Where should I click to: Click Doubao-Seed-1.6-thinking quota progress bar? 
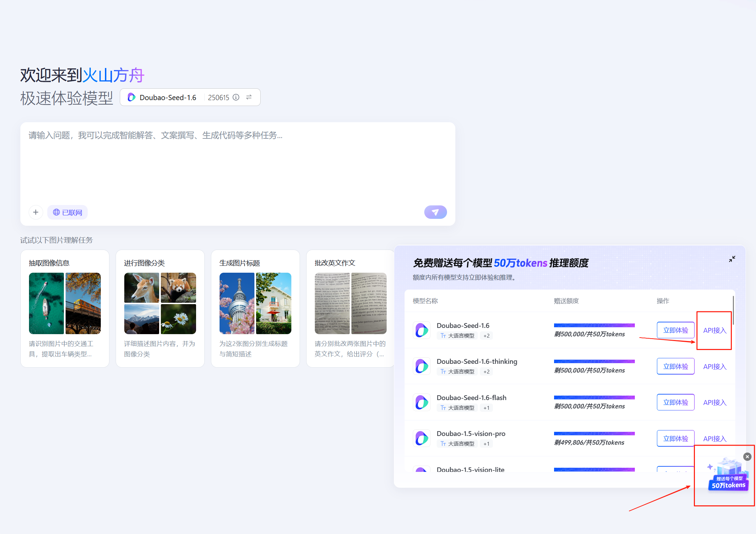click(594, 361)
